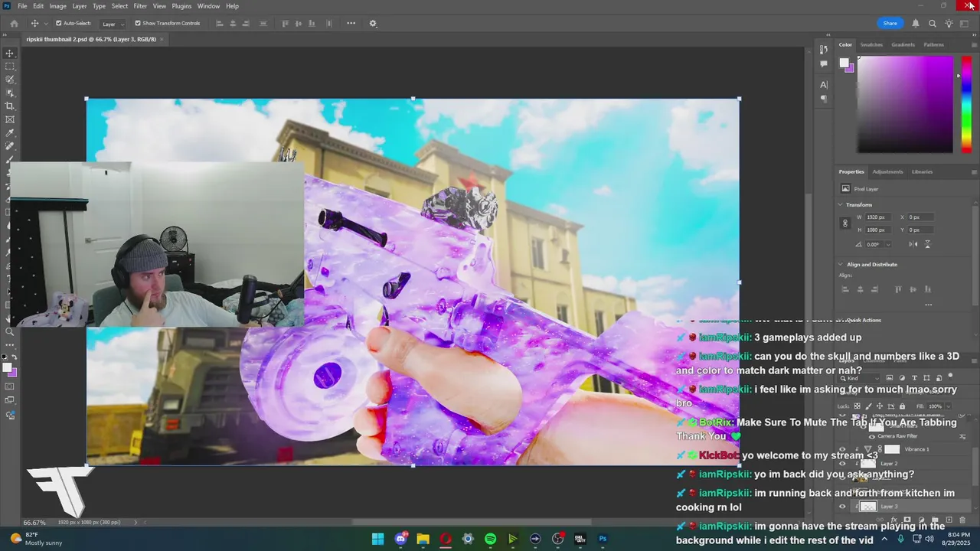Image resolution: width=980 pixels, height=551 pixels.
Task: Open the Character panel icon
Action: [824, 84]
